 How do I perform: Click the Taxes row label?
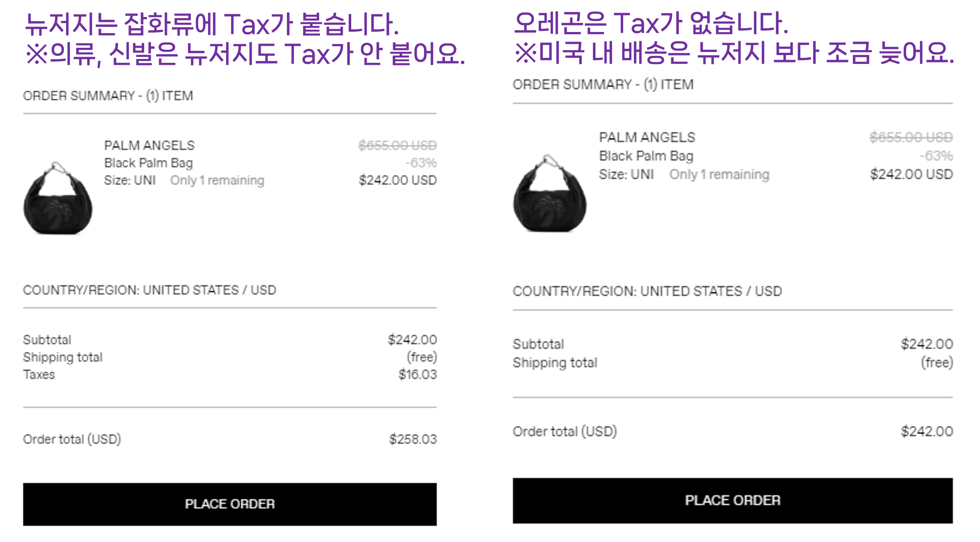(39, 374)
